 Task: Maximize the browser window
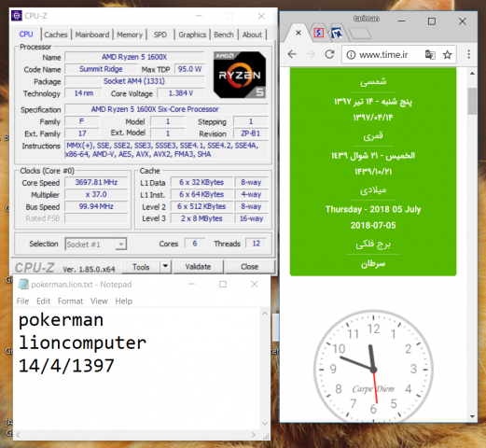[x=432, y=21]
